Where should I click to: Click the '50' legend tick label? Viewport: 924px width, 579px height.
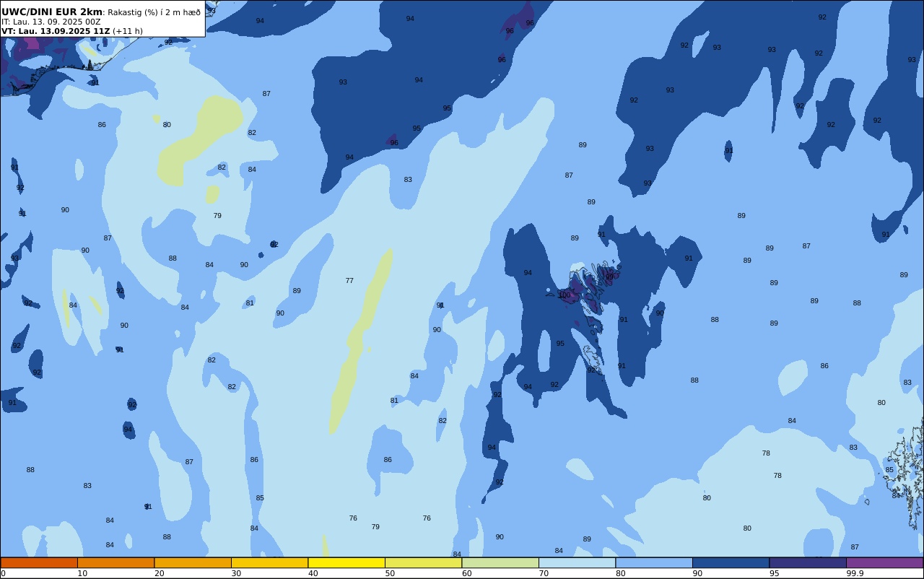[390, 573]
